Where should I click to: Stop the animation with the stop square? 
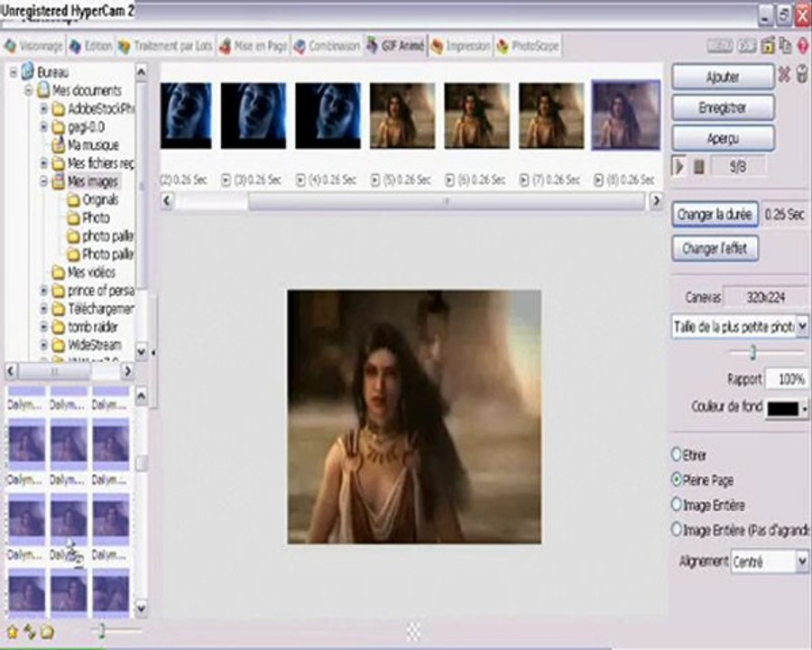698,167
